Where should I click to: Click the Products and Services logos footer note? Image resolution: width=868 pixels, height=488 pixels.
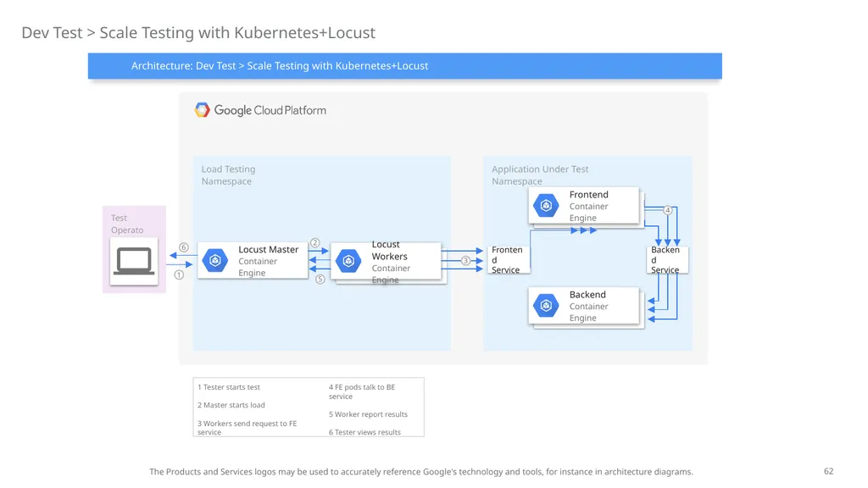(421, 472)
